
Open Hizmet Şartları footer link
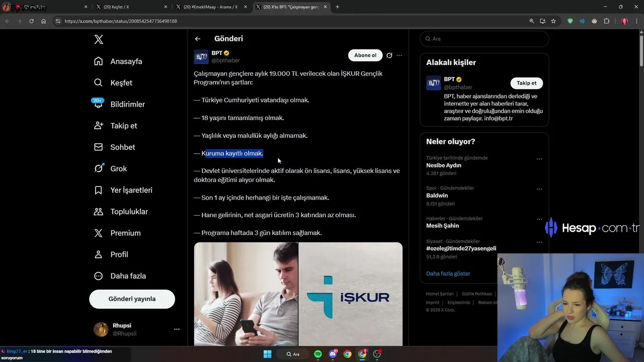(440, 294)
